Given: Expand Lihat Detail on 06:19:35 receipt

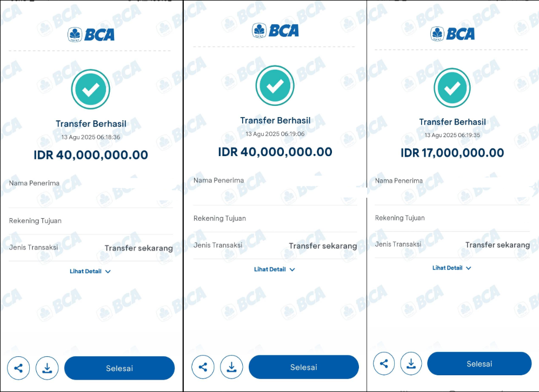Looking at the screenshot, I should (x=451, y=268).
